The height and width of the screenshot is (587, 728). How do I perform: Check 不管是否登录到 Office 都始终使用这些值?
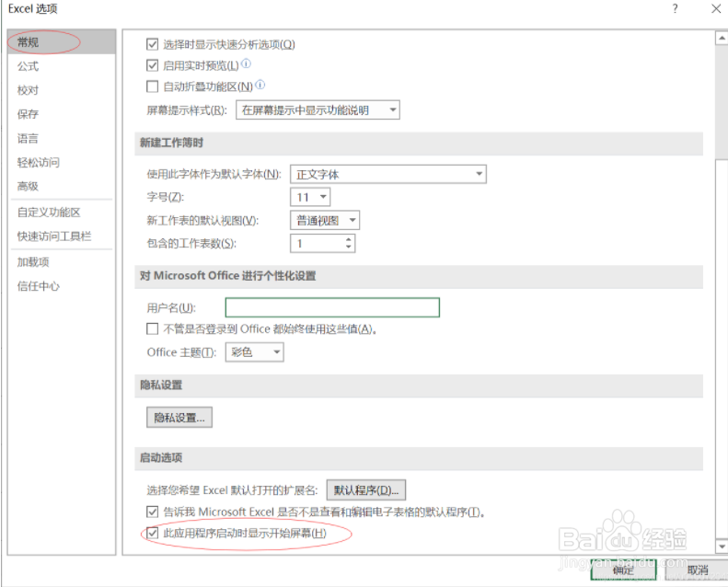pyautogui.click(x=152, y=329)
